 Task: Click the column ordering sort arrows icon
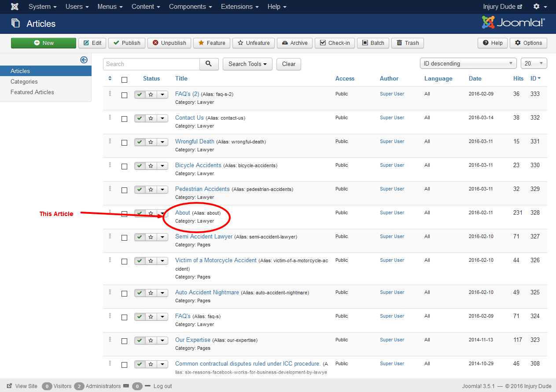pos(110,78)
